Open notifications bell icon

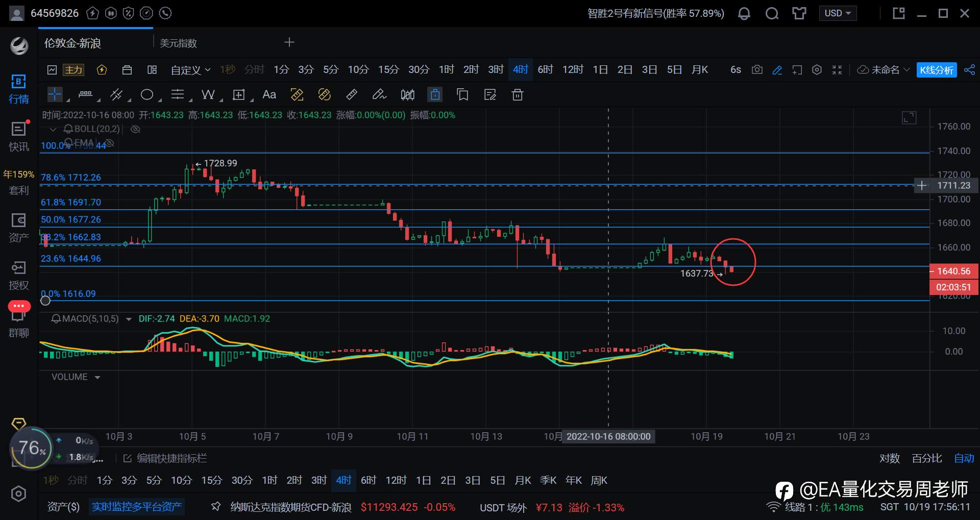pyautogui.click(x=744, y=13)
